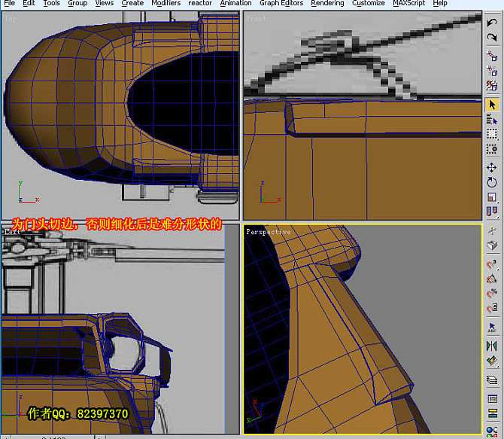The height and width of the screenshot is (439, 504).
Task: Open the Graph Editors menu
Action: 281,3
